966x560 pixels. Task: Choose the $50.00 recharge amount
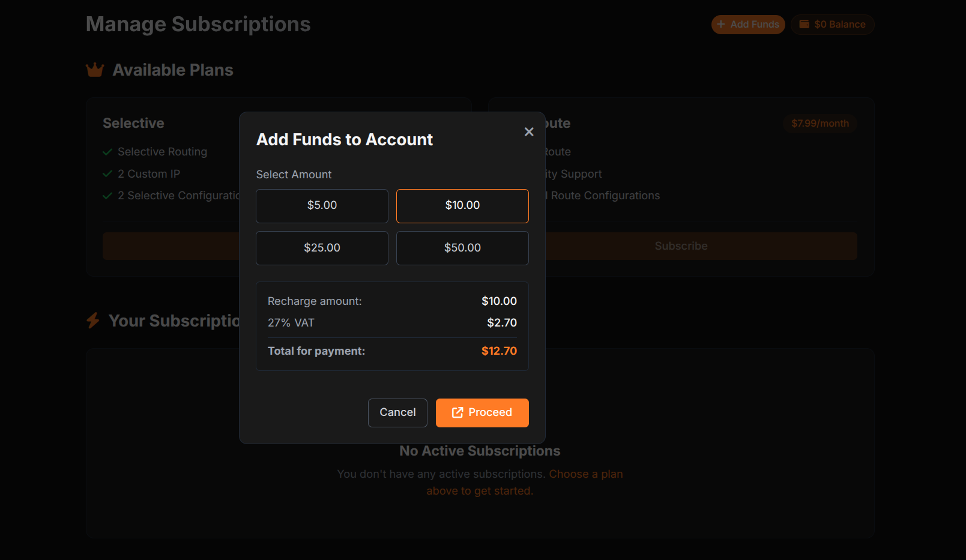(x=462, y=248)
